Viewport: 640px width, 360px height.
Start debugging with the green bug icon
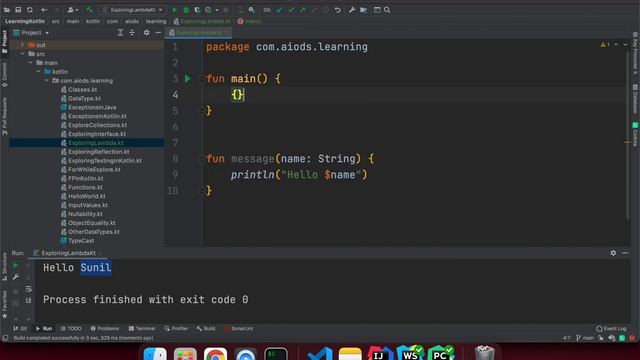click(186, 10)
